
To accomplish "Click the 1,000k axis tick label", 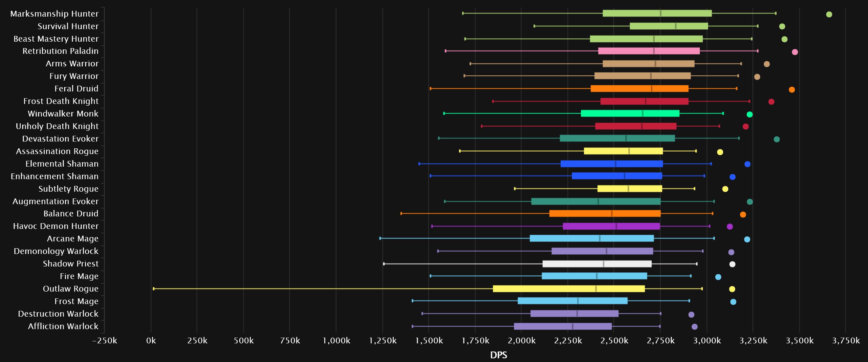I will (x=336, y=341).
